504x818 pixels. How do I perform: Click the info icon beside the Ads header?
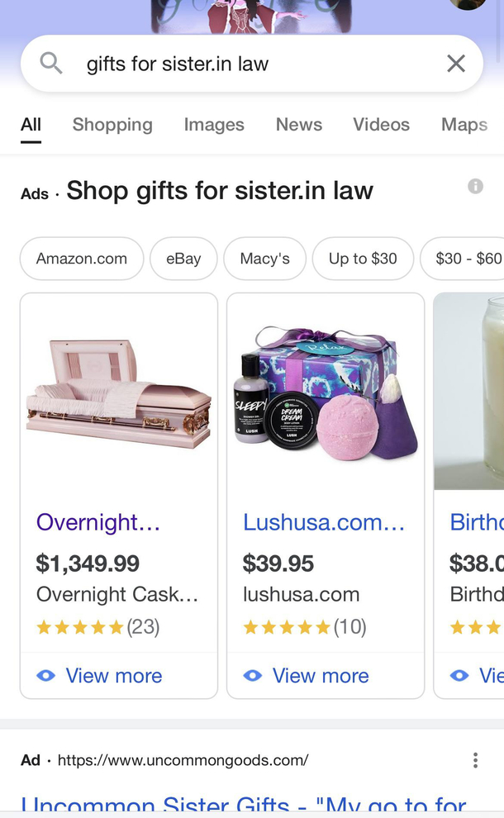pos(475,186)
